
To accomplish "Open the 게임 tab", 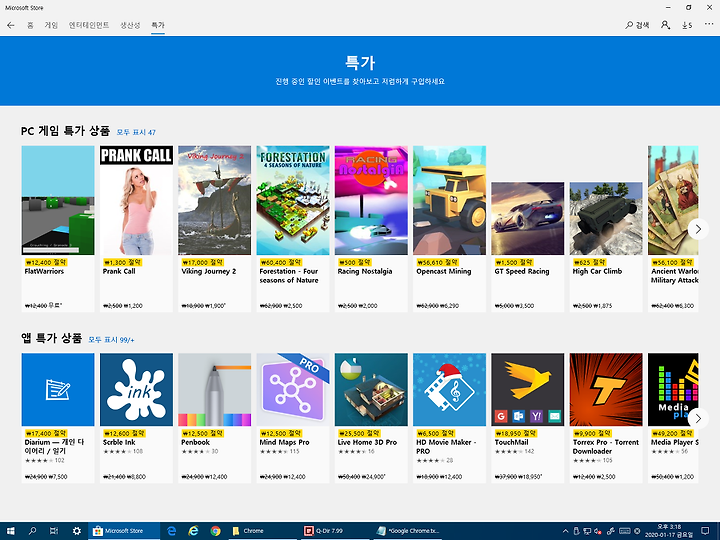I will point(51,25).
